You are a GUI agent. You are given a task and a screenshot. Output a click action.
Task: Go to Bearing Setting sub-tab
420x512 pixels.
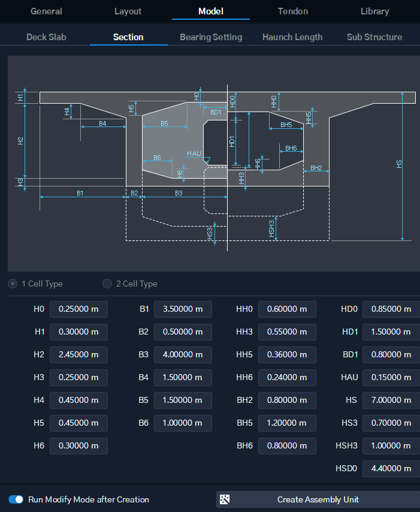pyautogui.click(x=211, y=37)
